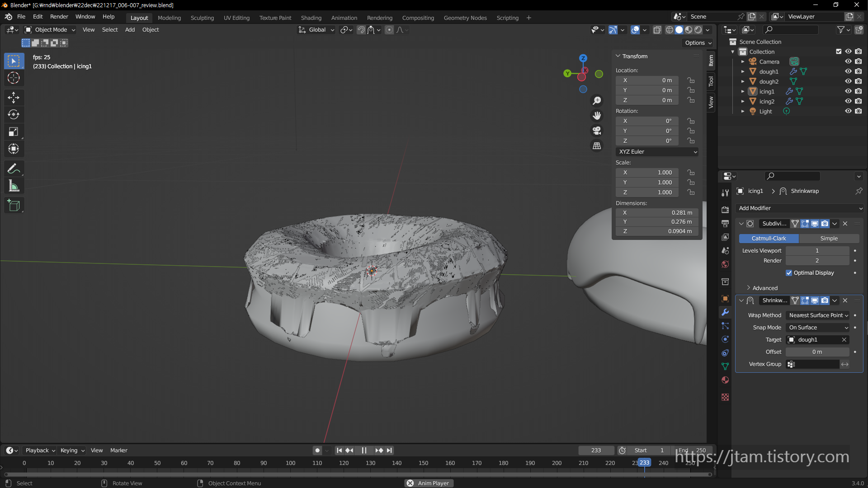Open the Wrap Method dropdown
Viewport: 868px width, 488px height.
[x=818, y=315]
